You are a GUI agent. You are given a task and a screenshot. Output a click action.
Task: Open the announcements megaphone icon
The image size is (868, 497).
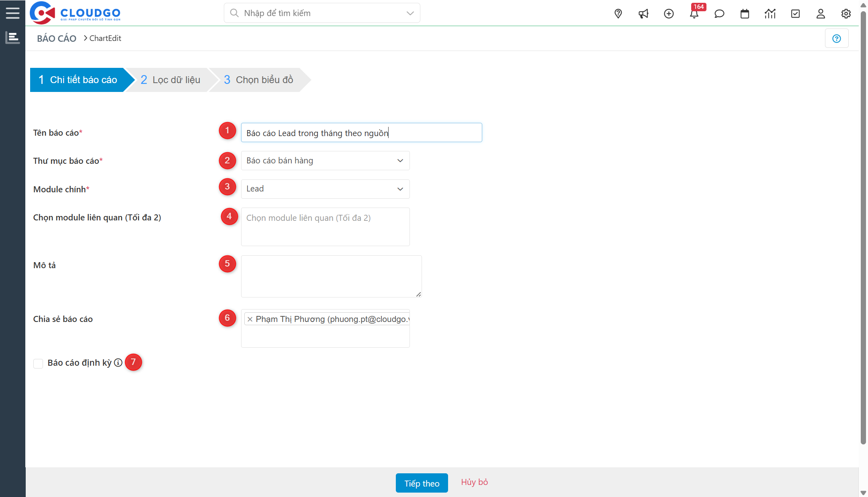coord(643,13)
